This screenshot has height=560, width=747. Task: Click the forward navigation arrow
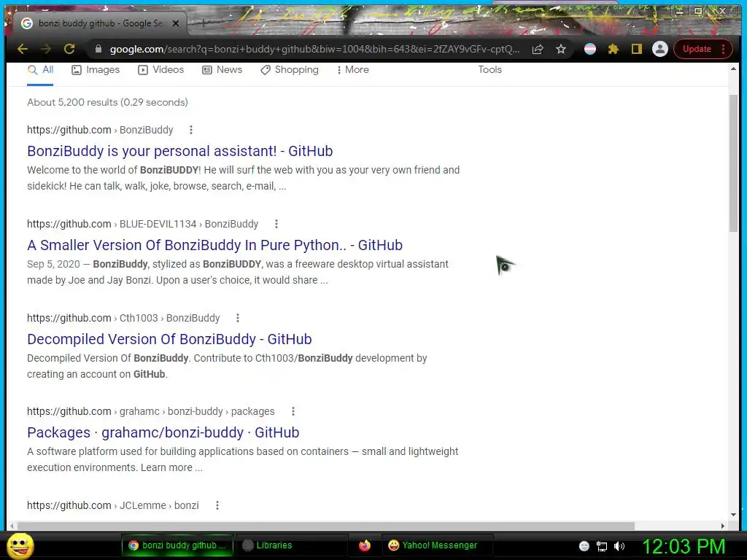click(x=46, y=49)
